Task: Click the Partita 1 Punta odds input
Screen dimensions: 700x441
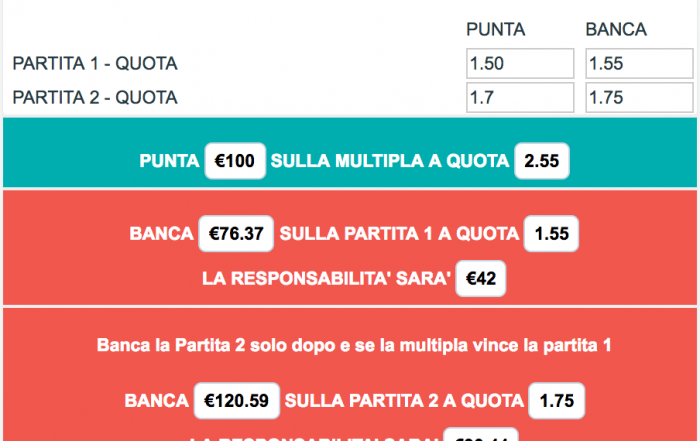Action: 520,64
